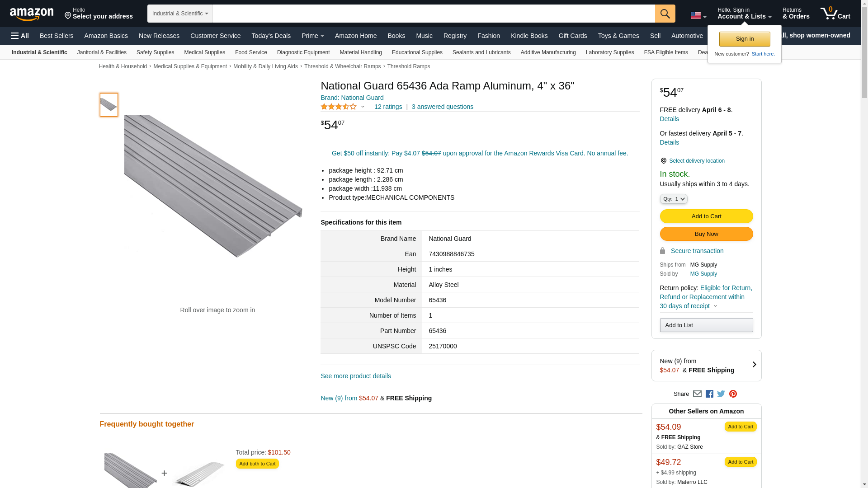Open the New (9) offers arrow
Screen dimensions: 868x488
[754, 365]
